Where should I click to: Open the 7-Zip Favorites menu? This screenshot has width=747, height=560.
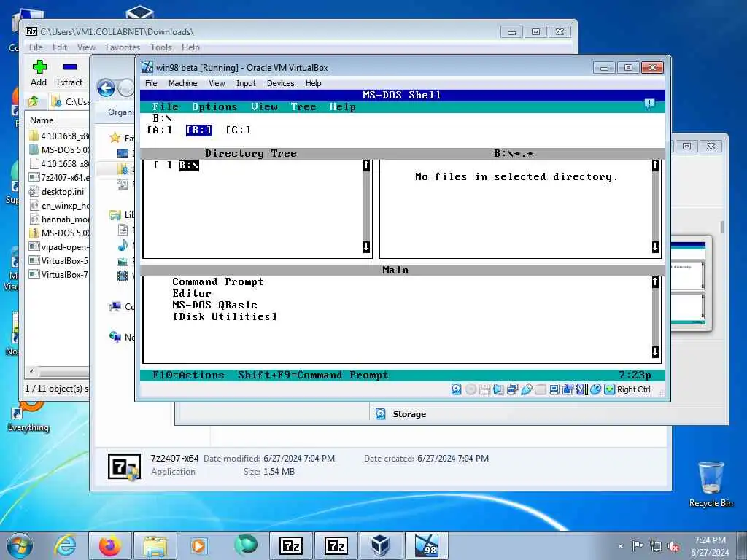tap(123, 47)
